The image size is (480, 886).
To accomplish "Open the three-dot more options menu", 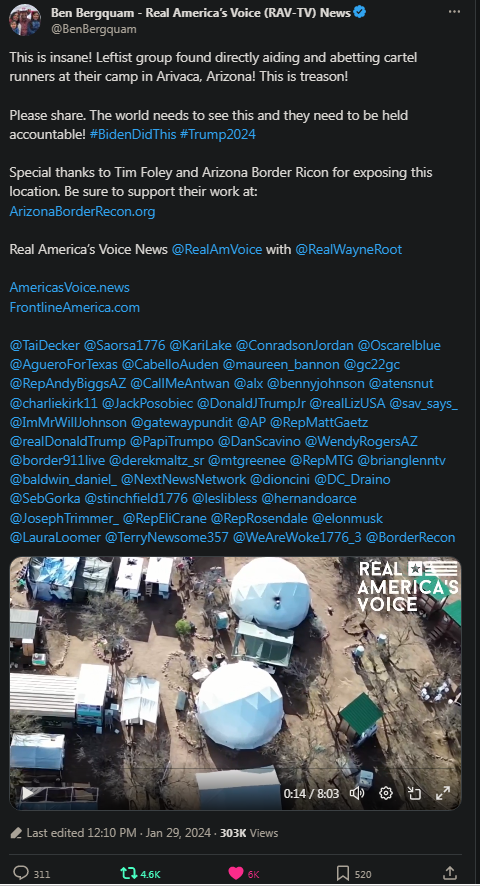I will (x=454, y=12).
